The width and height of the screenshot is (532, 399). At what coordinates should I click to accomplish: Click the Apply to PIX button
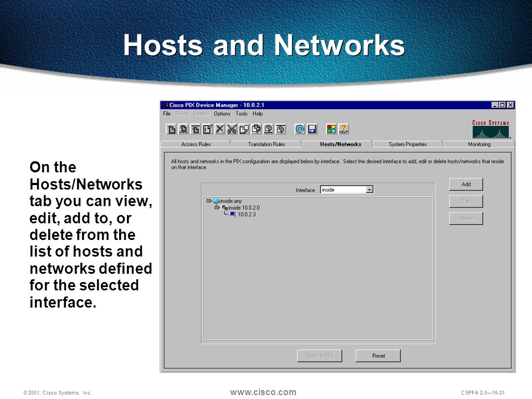319,356
